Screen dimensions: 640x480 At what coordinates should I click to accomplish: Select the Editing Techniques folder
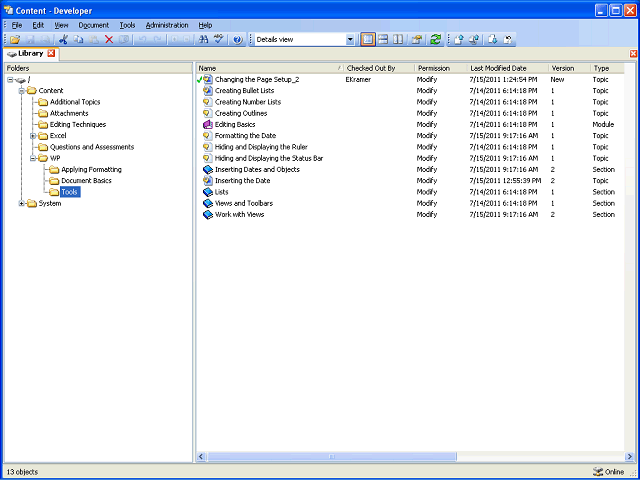[78, 124]
